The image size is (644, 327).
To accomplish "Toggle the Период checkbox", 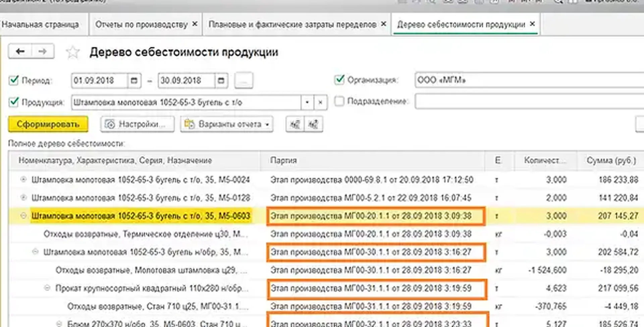I will (13, 81).
